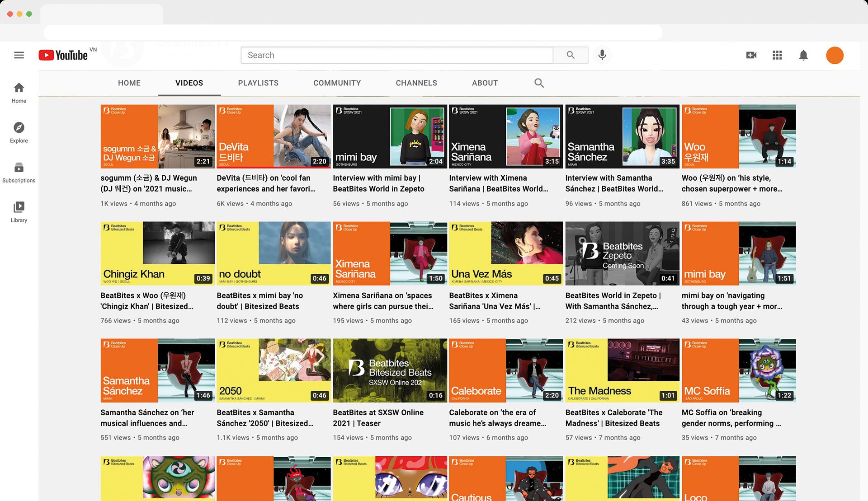
Task: Open title 'BeatBites x Samantha Sánchez 2050'
Action: pyautogui.click(x=265, y=418)
